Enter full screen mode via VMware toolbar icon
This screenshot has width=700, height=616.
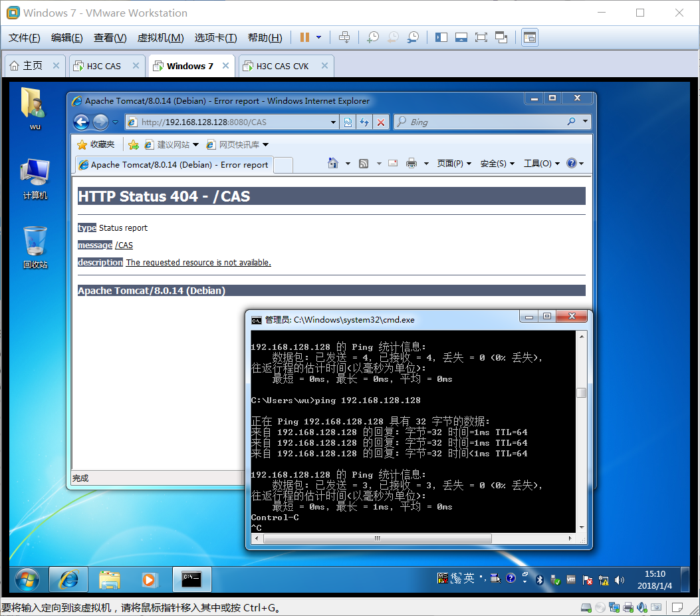pyautogui.click(x=481, y=37)
